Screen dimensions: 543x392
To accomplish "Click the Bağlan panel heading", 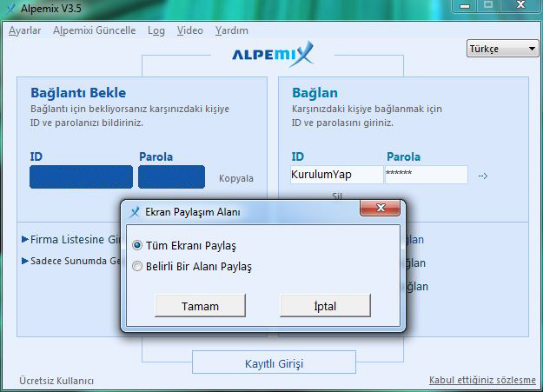I will click(315, 93).
